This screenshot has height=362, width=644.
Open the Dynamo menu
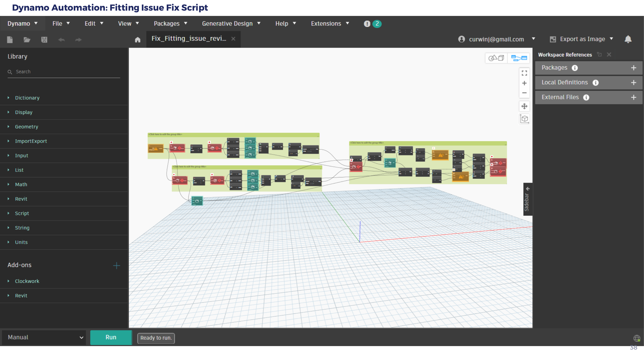22,23
